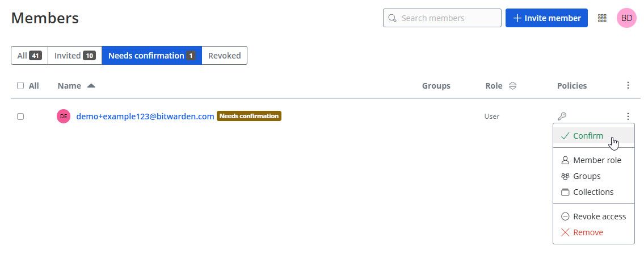
Task: Click the magnifying glass search icon
Action: pyautogui.click(x=392, y=18)
